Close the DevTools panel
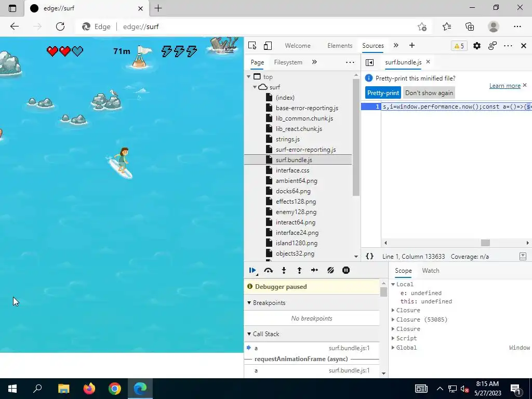Viewport: 532px width, 399px height. (524, 46)
